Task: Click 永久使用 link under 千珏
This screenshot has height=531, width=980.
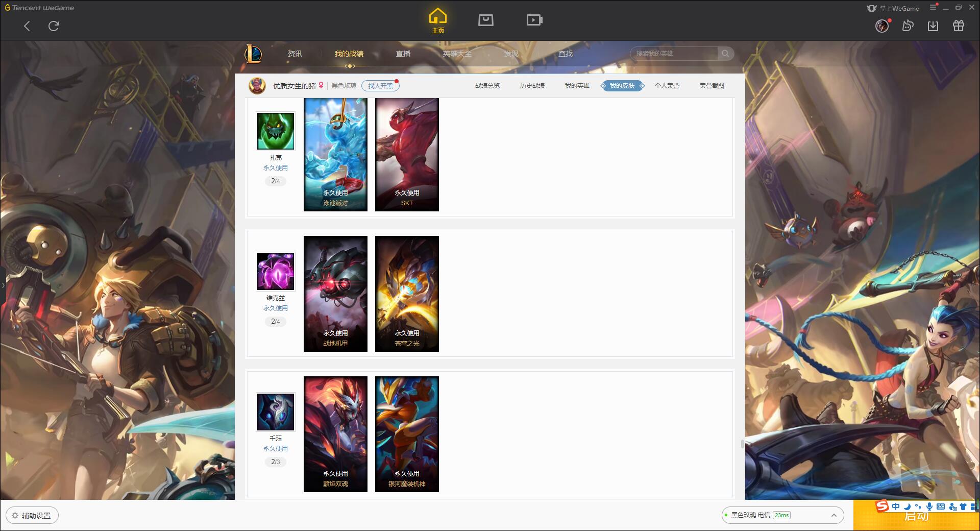Action: [x=276, y=449]
